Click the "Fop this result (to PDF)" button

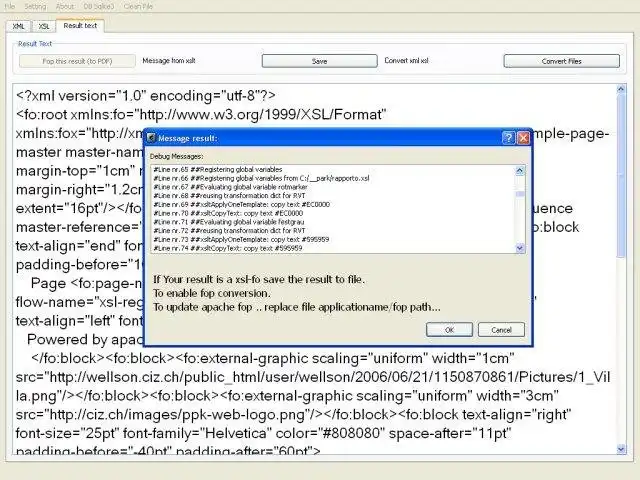(x=77, y=61)
